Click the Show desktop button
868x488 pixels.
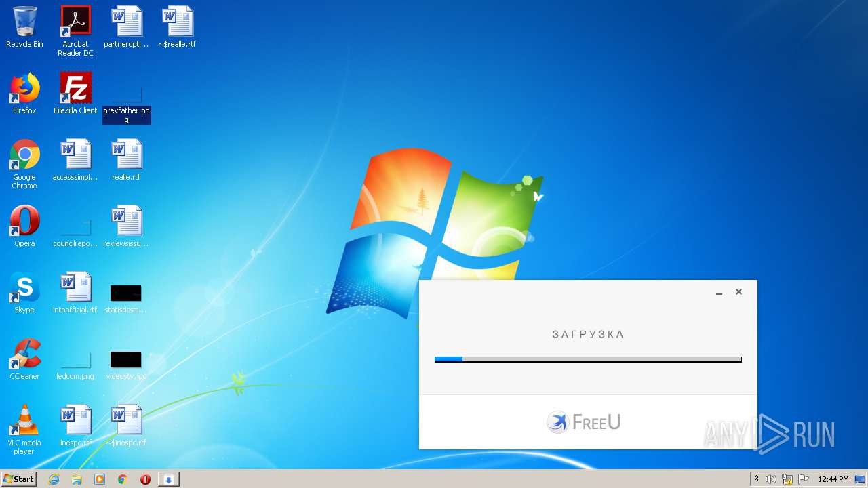coord(861,479)
